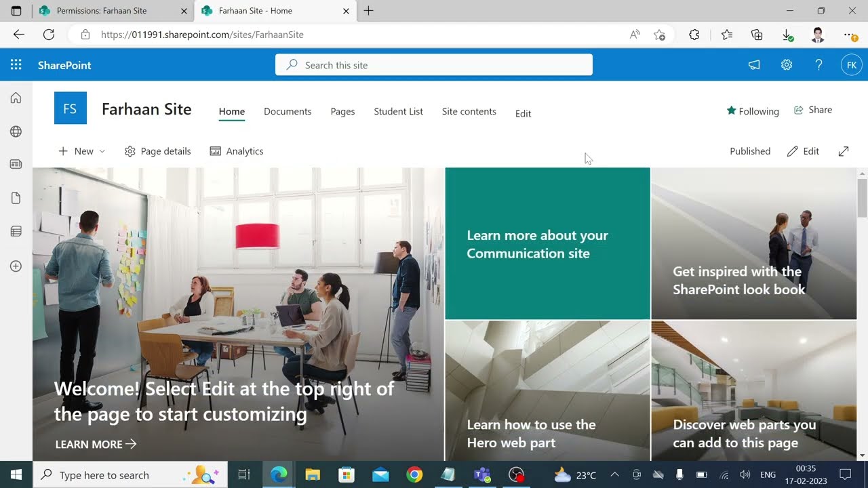Image resolution: width=868 pixels, height=488 pixels.
Task: Refresh the browser page
Action: [x=49, y=35]
